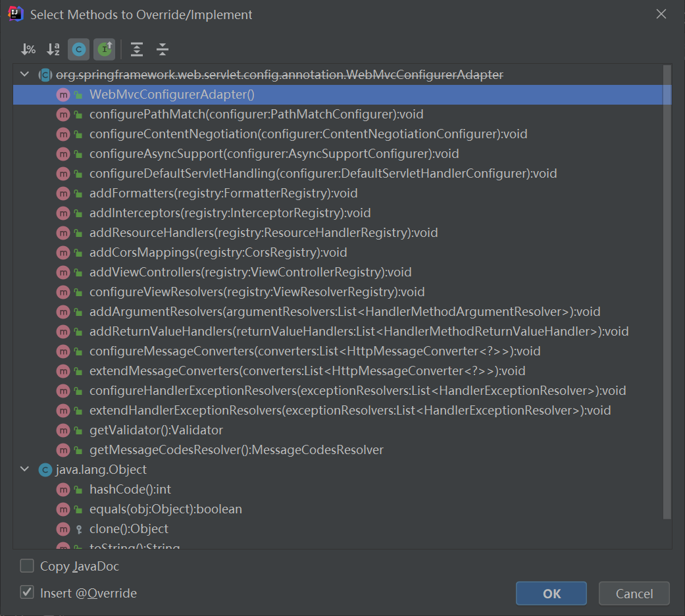Click method icon next to configureAsyncSupport
This screenshot has width=685, height=616.
pos(63,154)
